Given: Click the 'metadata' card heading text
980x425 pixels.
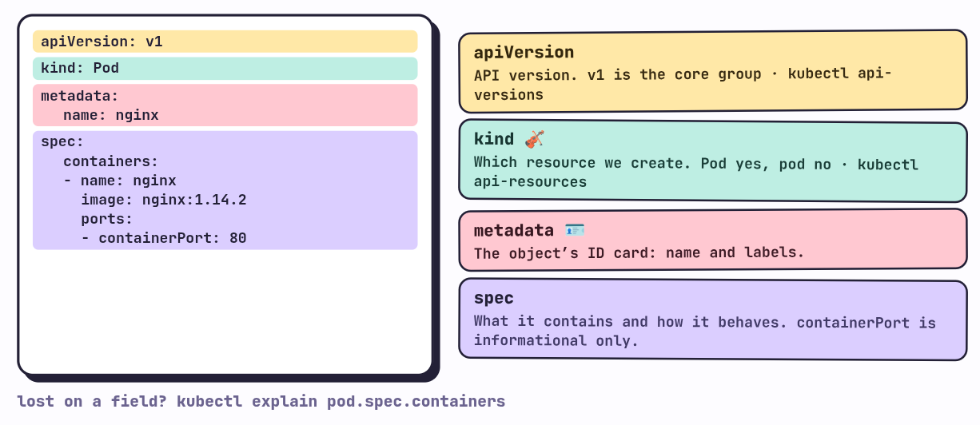Looking at the screenshot, I should click(513, 231).
